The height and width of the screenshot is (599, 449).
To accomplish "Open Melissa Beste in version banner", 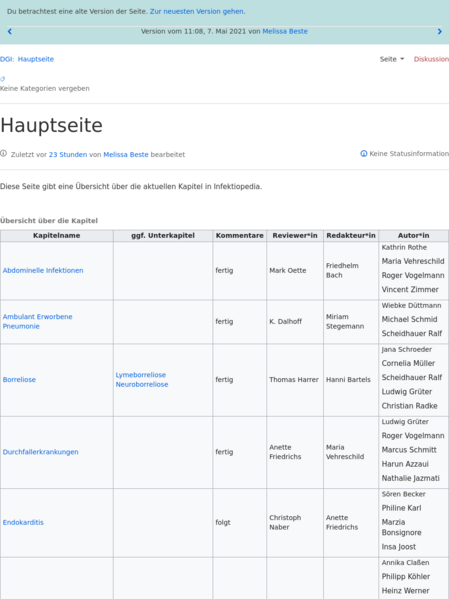I will coord(285,31).
